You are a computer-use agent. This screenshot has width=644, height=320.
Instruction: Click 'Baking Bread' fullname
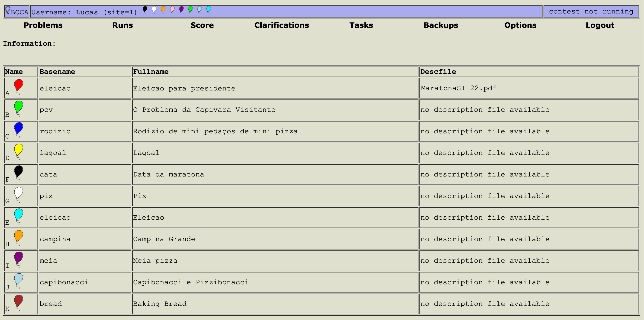pyautogui.click(x=160, y=304)
